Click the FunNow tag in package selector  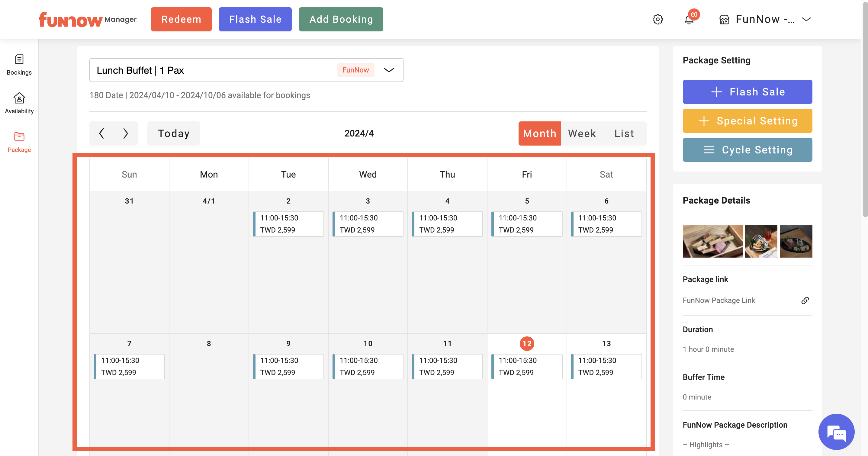pos(355,70)
